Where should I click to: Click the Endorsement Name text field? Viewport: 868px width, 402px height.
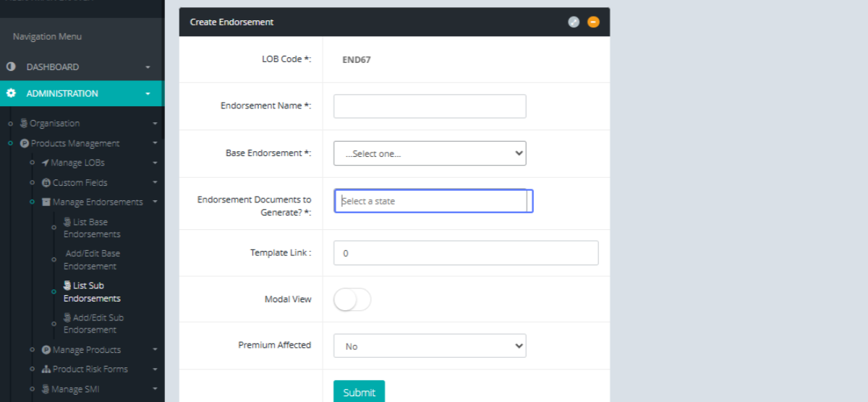pos(430,106)
